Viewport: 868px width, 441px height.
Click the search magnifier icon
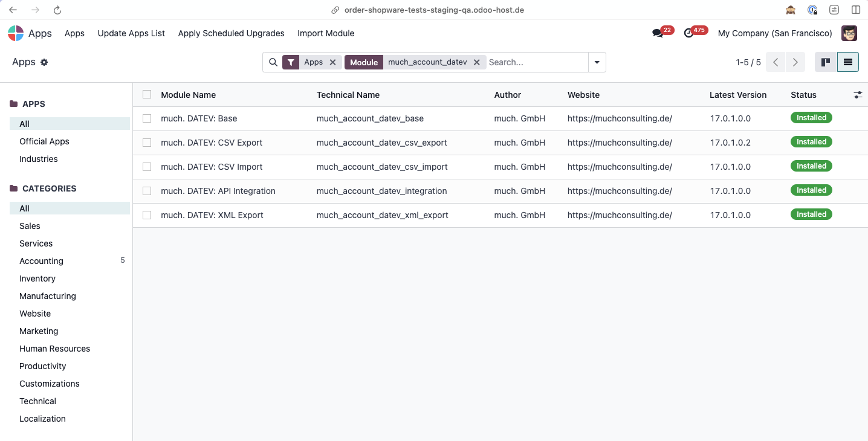273,62
